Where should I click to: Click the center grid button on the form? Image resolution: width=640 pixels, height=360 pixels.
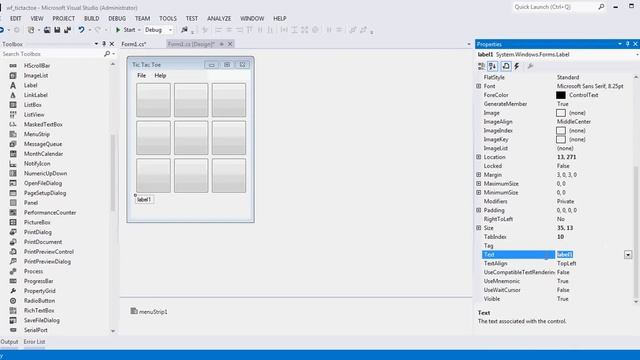(x=191, y=138)
